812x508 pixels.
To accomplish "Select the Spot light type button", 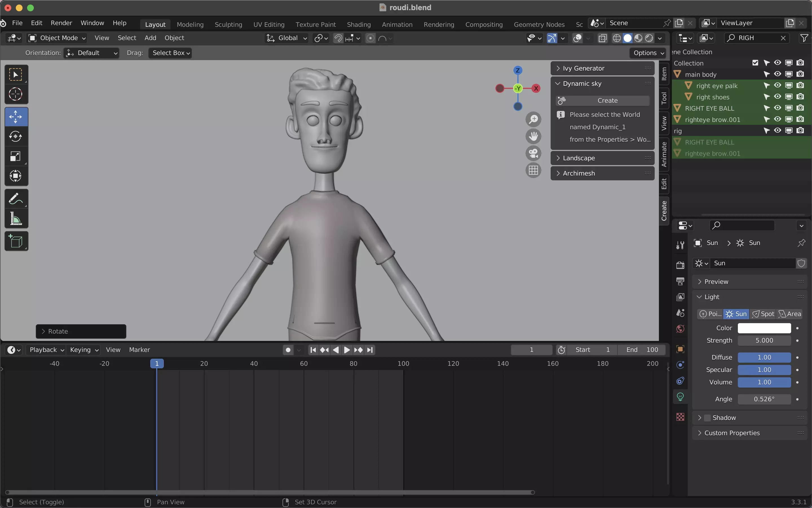I will click(x=763, y=314).
